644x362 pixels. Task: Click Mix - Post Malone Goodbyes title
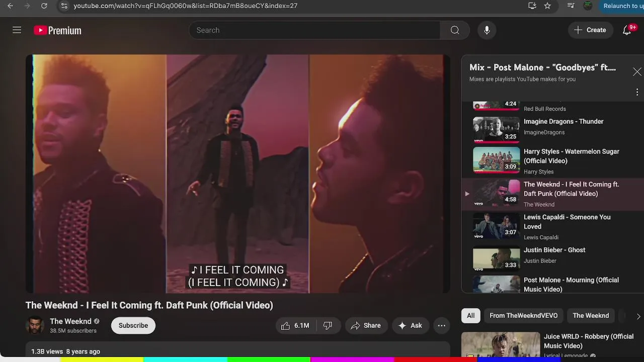[542, 67]
